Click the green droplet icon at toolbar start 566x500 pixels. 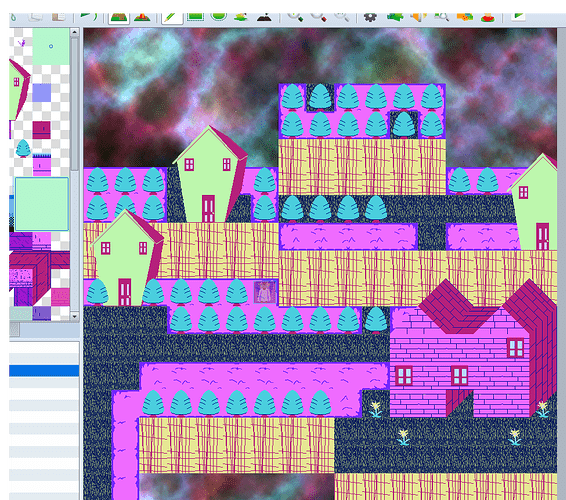[13, 17]
